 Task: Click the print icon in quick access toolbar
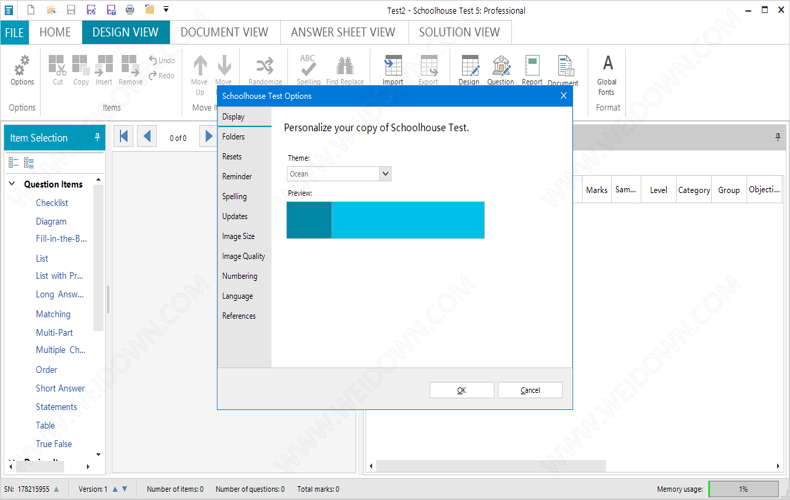pyautogui.click(x=130, y=10)
